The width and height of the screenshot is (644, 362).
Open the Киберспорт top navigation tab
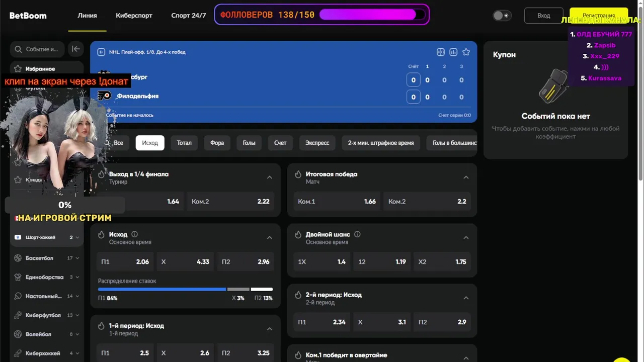point(134,16)
